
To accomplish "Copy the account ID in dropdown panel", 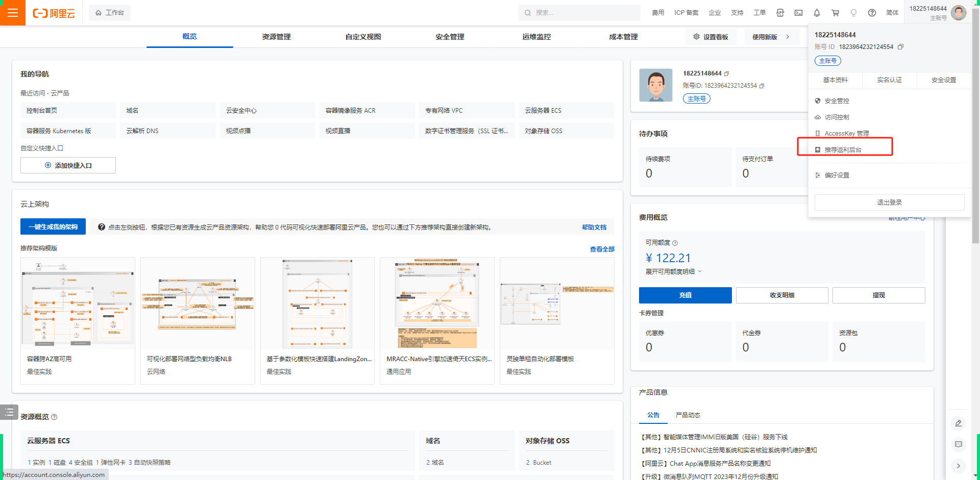I will tap(900, 47).
